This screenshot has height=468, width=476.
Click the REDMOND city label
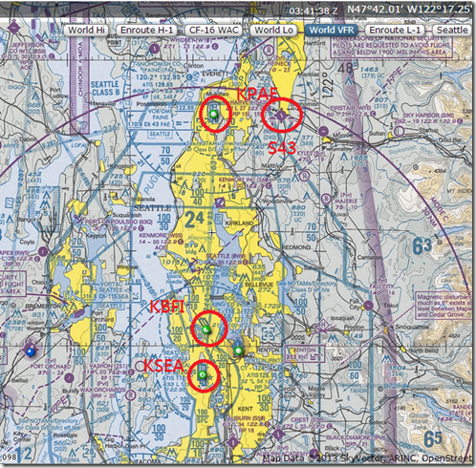(x=296, y=247)
